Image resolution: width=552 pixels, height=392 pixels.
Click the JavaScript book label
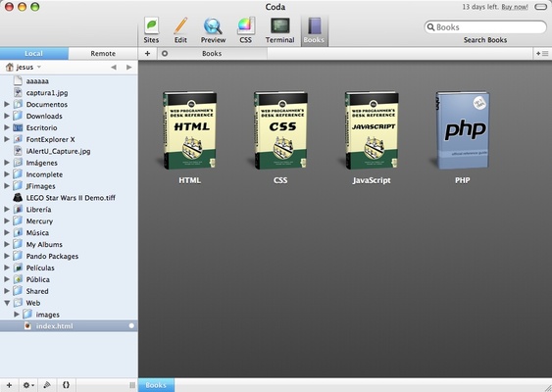click(x=372, y=180)
